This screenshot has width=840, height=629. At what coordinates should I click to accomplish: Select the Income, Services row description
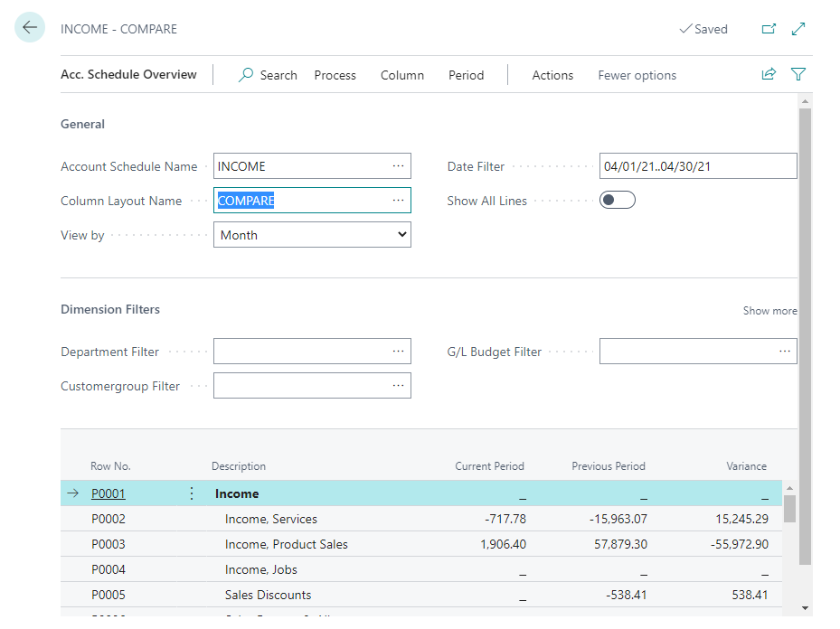pos(271,519)
